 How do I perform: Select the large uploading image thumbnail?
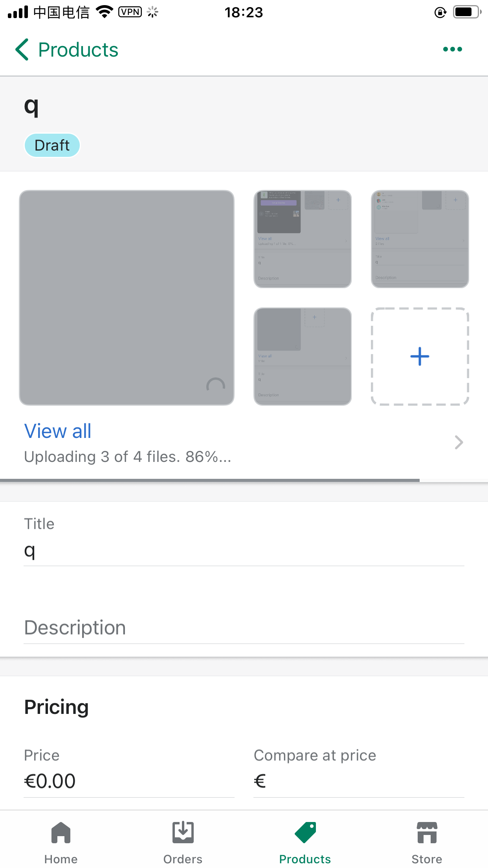coord(127,298)
